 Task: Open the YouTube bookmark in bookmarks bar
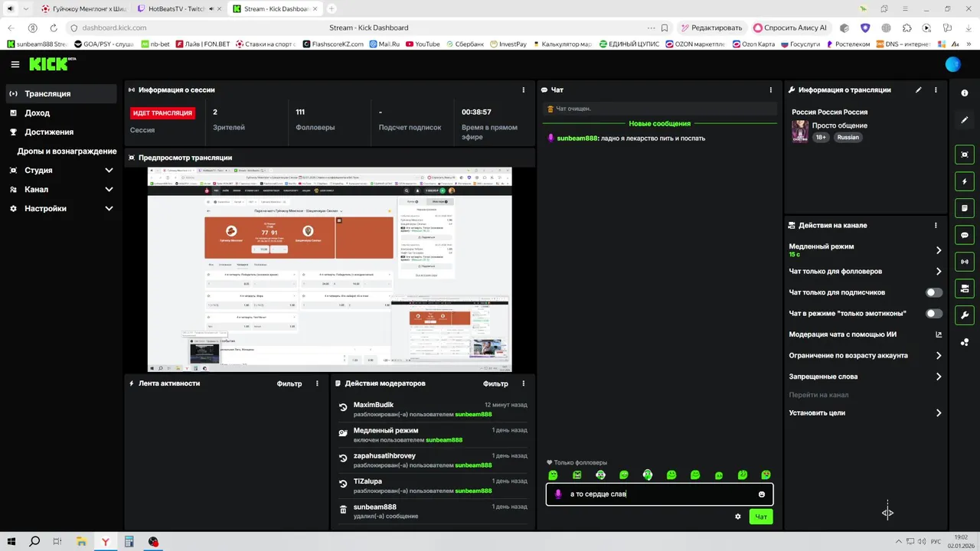[423, 44]
